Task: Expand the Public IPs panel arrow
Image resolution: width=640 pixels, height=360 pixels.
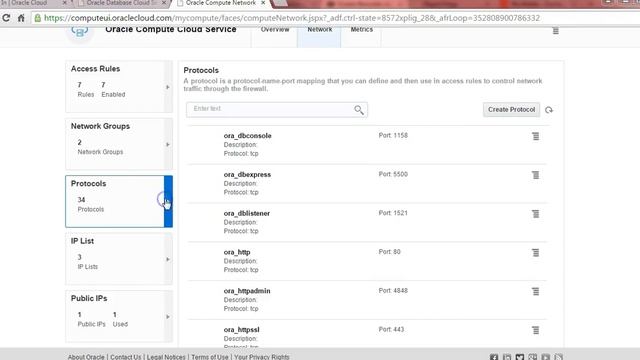Action: 168,317
